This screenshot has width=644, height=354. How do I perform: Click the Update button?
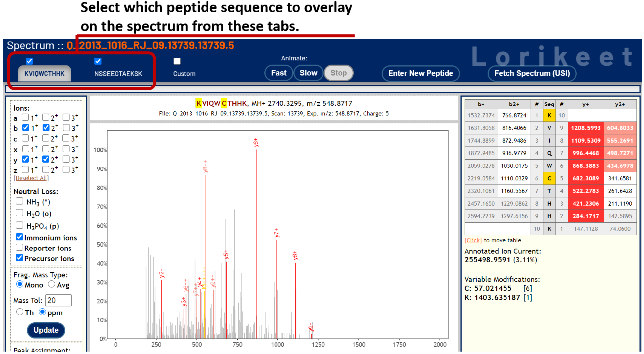pyautogui.click(x=46, y=330)
